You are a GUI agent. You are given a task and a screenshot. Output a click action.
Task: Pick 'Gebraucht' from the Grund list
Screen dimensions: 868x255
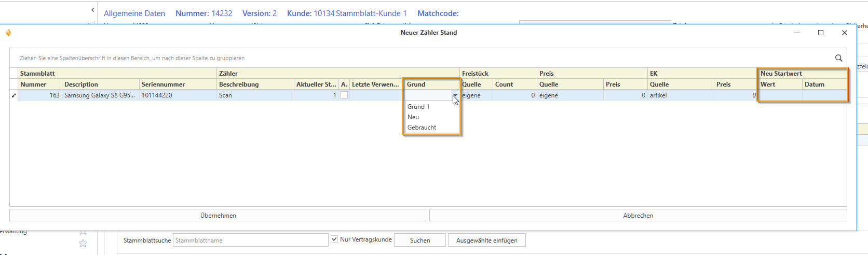click(x=422, y=127)
